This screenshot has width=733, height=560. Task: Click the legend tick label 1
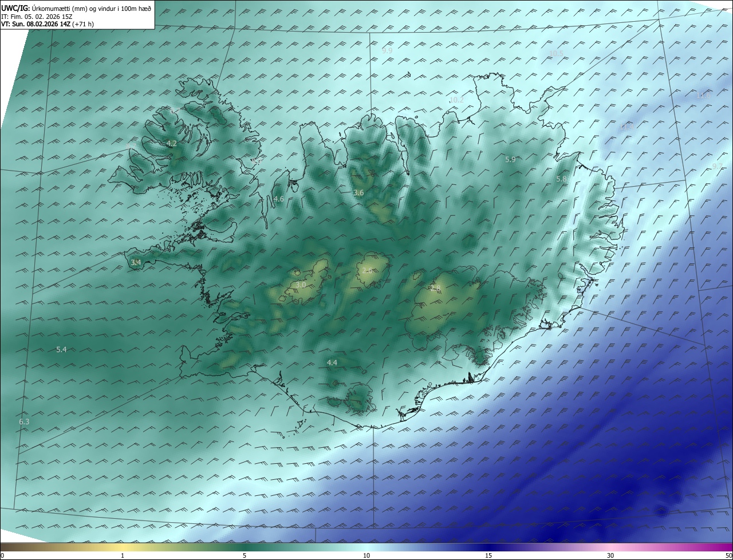pos(123,555)
